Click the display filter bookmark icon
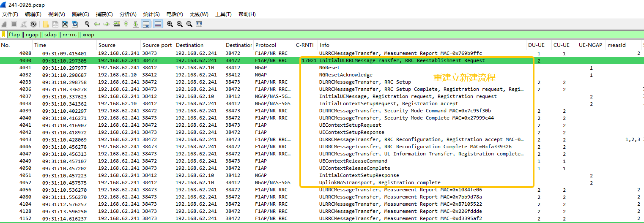Screen dimensions: 644x223 [x=4, y=35]
